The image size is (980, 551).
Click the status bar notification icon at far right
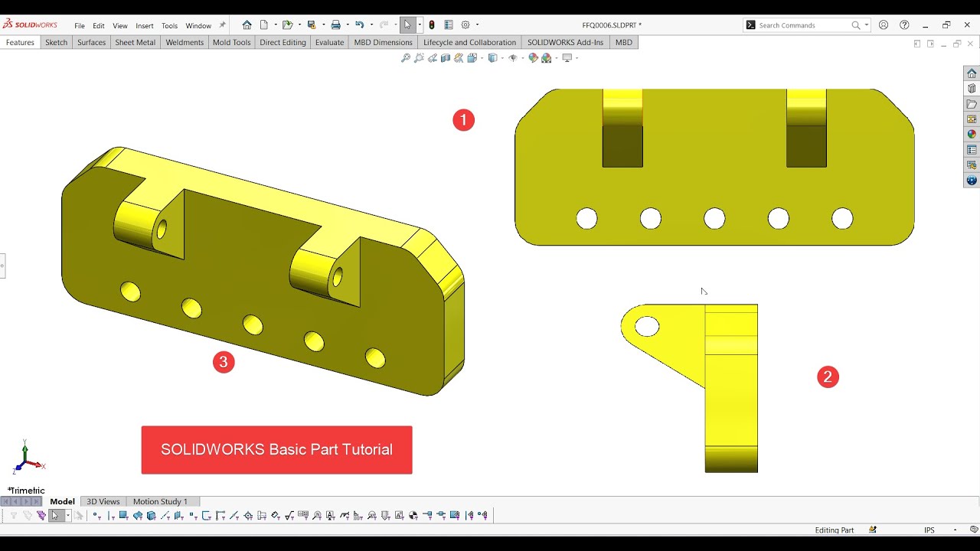click(x=974, y=530)
